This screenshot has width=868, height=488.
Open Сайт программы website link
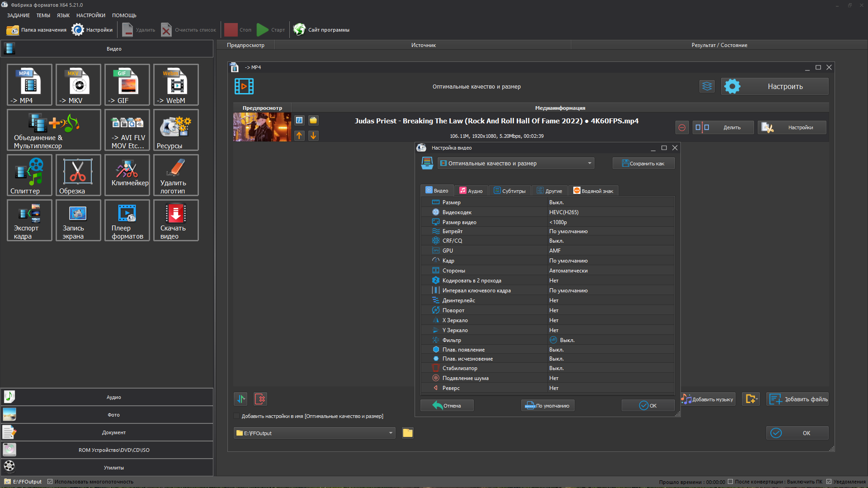pyautogui.click(x=321, y=30)
